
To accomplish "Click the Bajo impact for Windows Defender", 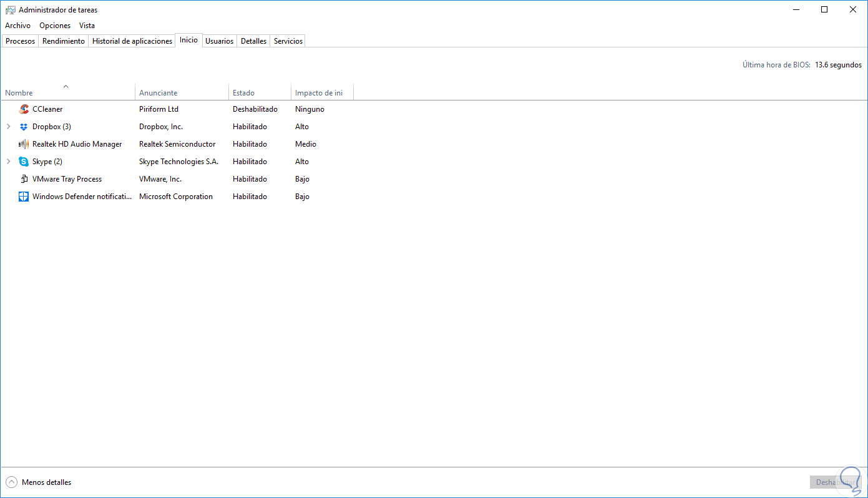I will pyautogui.click(x=302, y=197).
